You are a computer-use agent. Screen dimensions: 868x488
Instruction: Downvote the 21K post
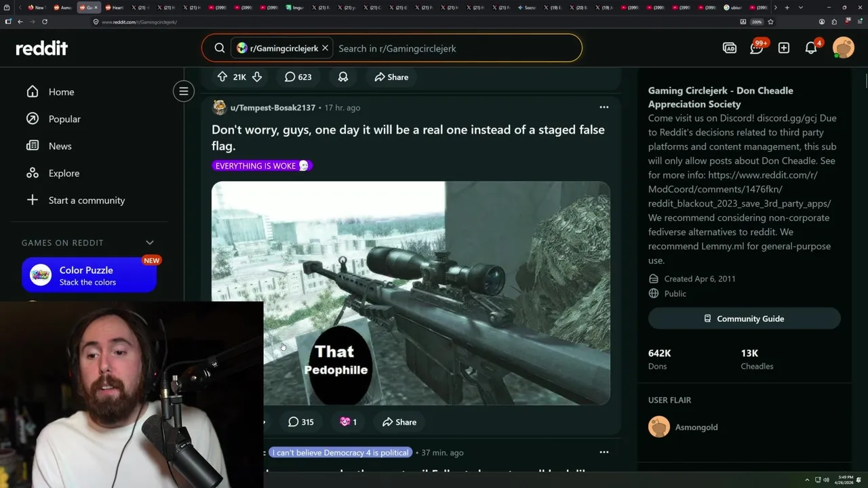(x=257, y=77)
